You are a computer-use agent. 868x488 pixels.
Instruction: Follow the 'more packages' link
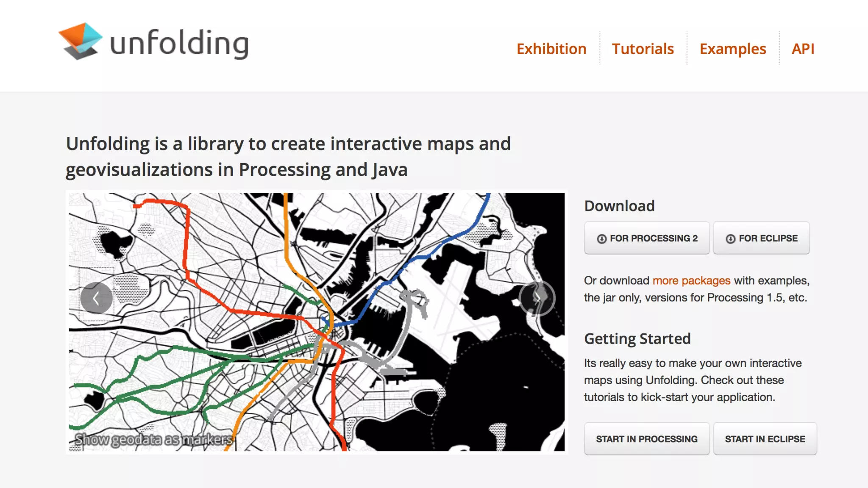coord(691,280)
